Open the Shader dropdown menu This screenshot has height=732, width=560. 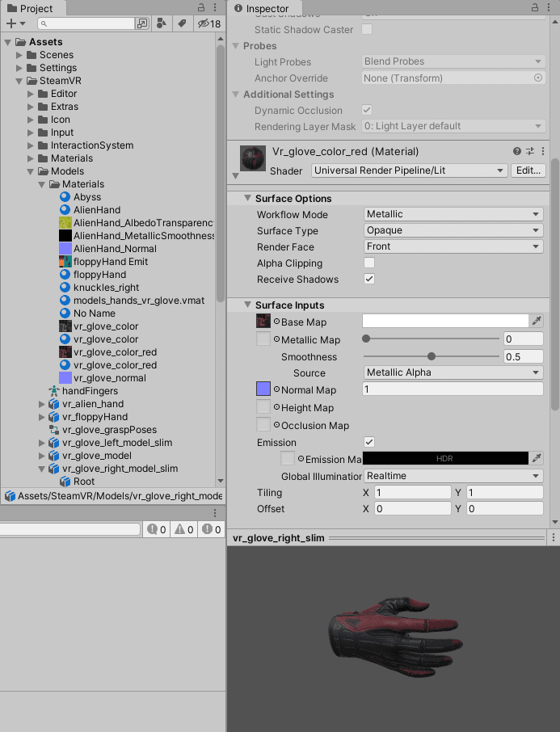[x=409, y=170]
